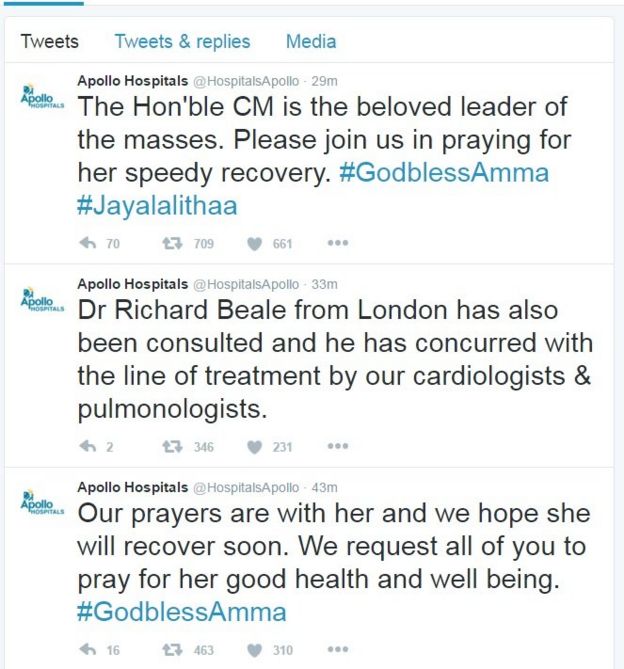Reply to the Dr Richard Beale tweet

[x=87, y=446]
